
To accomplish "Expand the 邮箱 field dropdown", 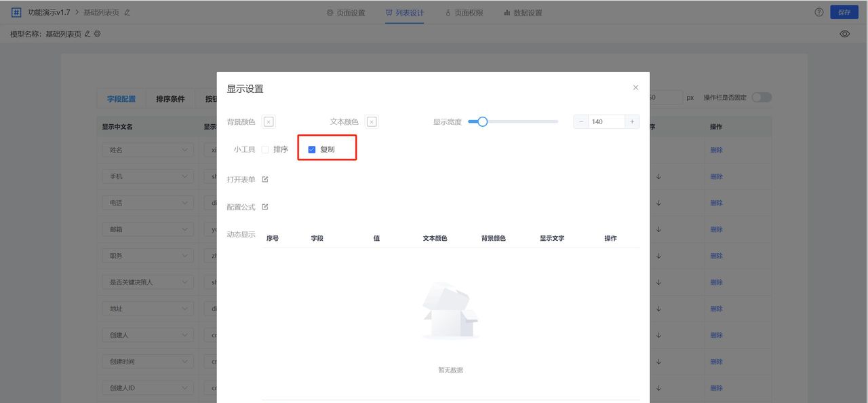I will point(147,229).
